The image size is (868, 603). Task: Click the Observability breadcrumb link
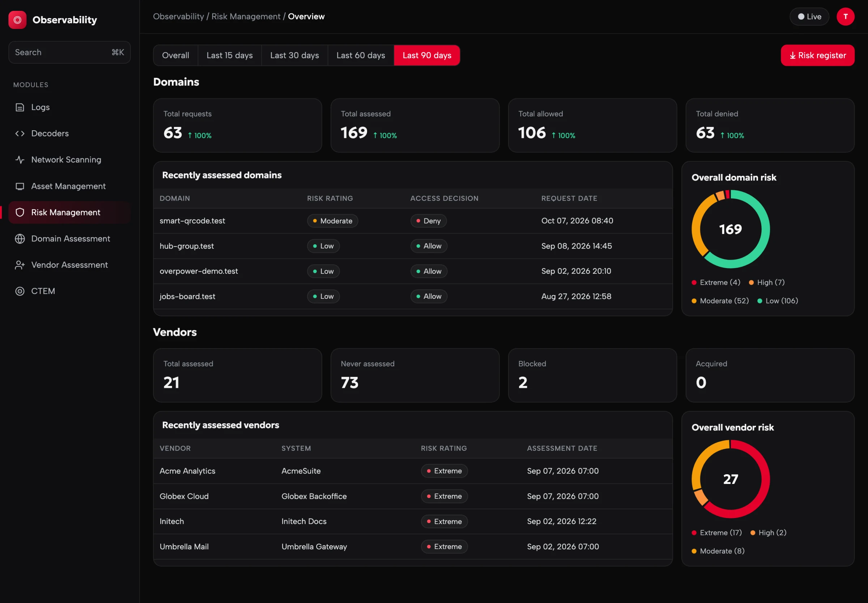pos(178,17)
